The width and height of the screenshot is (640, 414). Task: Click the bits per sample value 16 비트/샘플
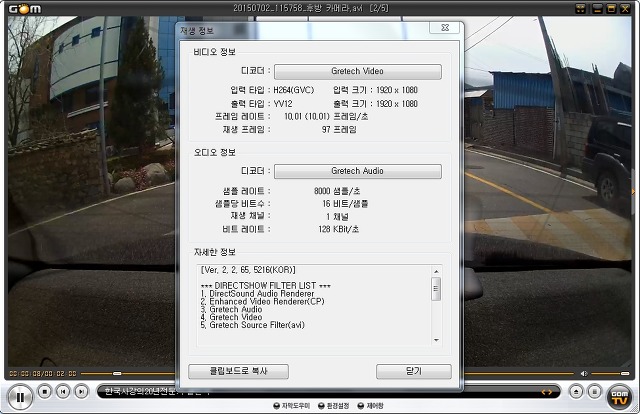pyautogui.click(x=345, y=204)
